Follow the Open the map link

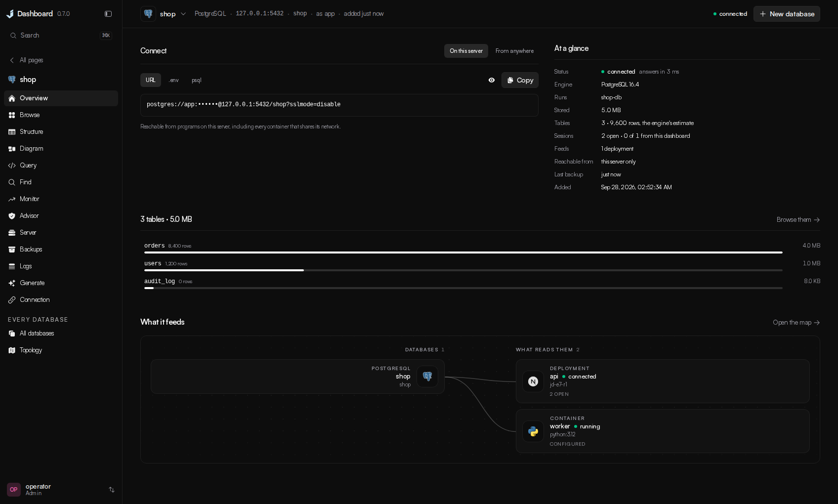point(796,323)
